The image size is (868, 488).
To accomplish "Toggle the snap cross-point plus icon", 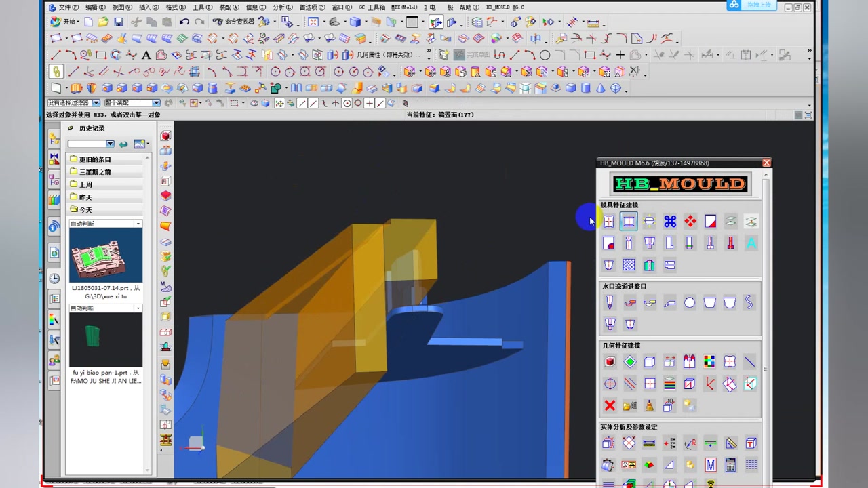I will 370,104.
